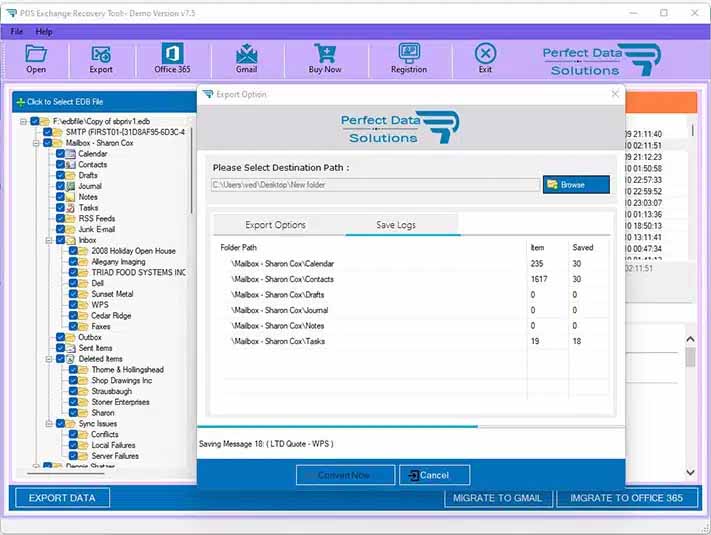Click the Sent Items folder icon
Viewport: 711px width, 535px height.
pyautogui.click(x=70, y=348)
